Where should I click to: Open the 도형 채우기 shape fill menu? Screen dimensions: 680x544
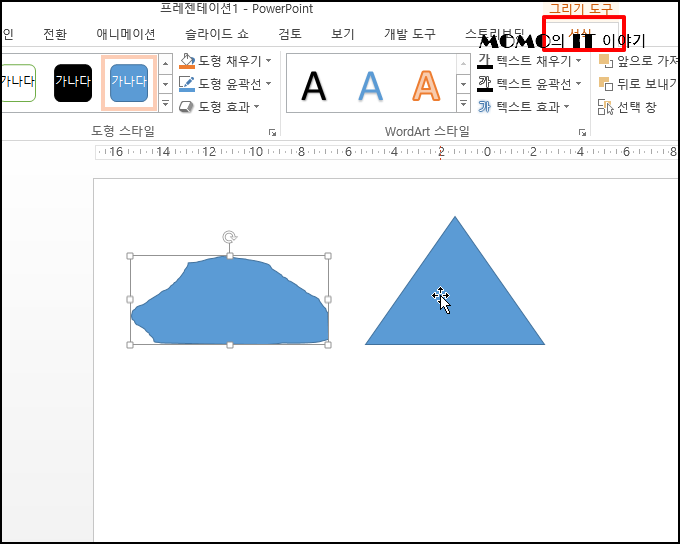(225, 61)
